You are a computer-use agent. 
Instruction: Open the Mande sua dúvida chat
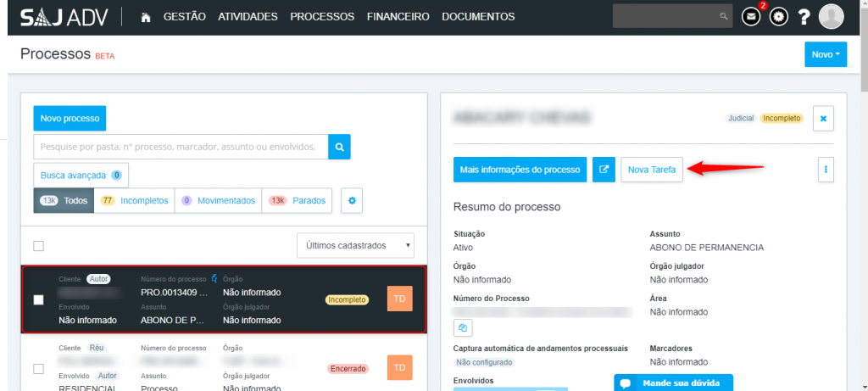[674, 383]
